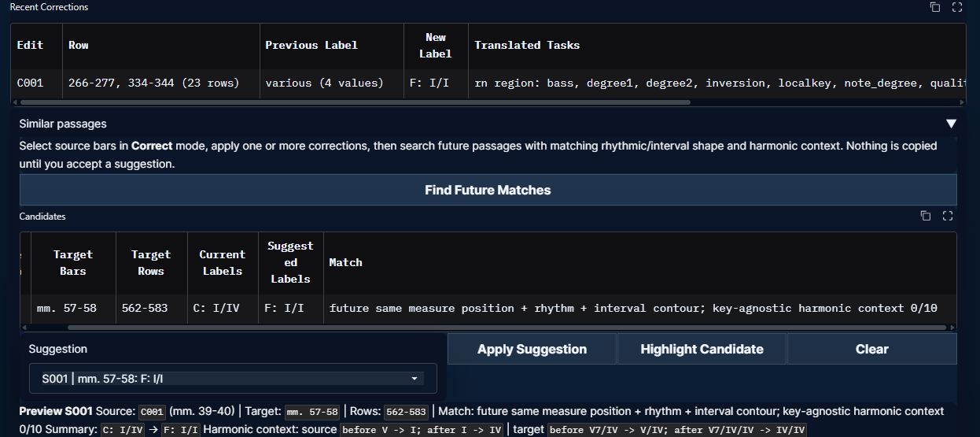Click the Clear button
The width and height of the screenshot is (980, 437).
coord(871,349)
